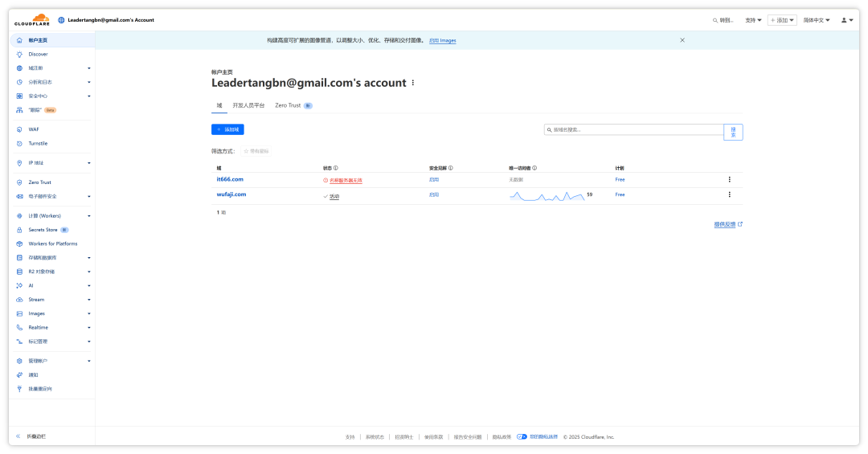The height and width of the screenshot is (454, 868).
Task: Open the three-dot menu for it666.com
Action: [729, 179]
